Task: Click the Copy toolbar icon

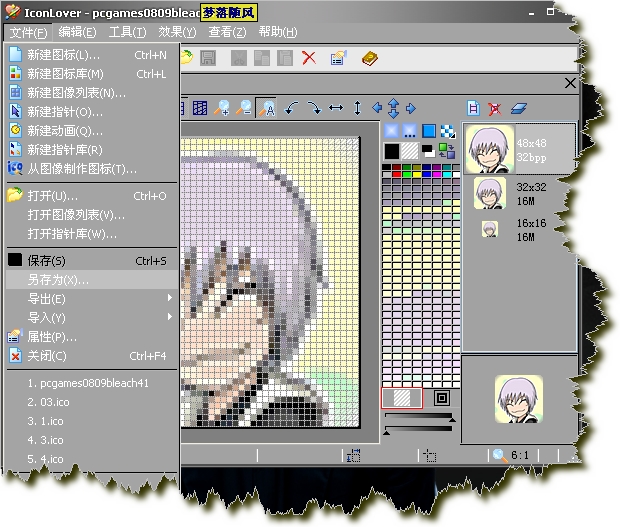Action: [262, 58]
